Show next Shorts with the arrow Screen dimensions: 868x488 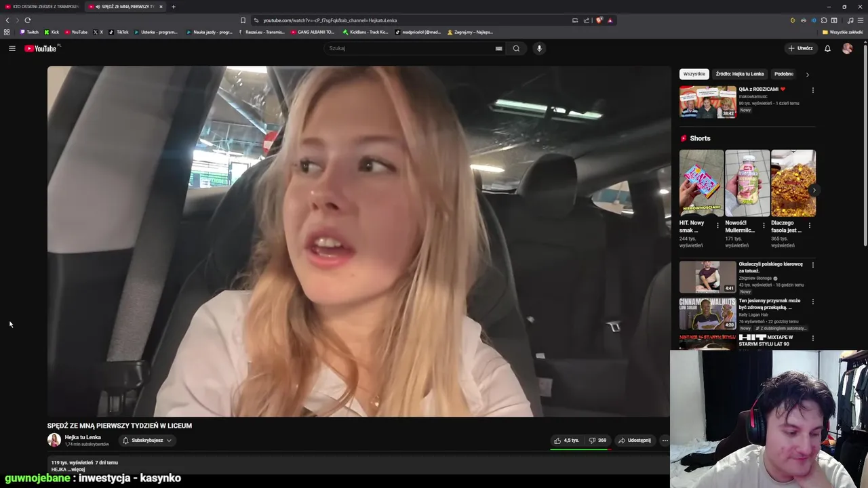click(x=813, y=190)
